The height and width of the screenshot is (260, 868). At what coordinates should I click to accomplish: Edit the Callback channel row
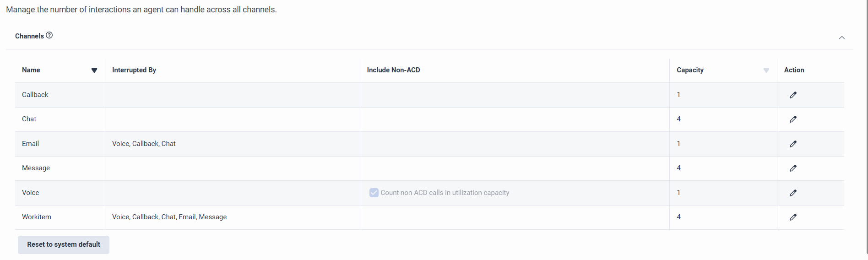793,95
